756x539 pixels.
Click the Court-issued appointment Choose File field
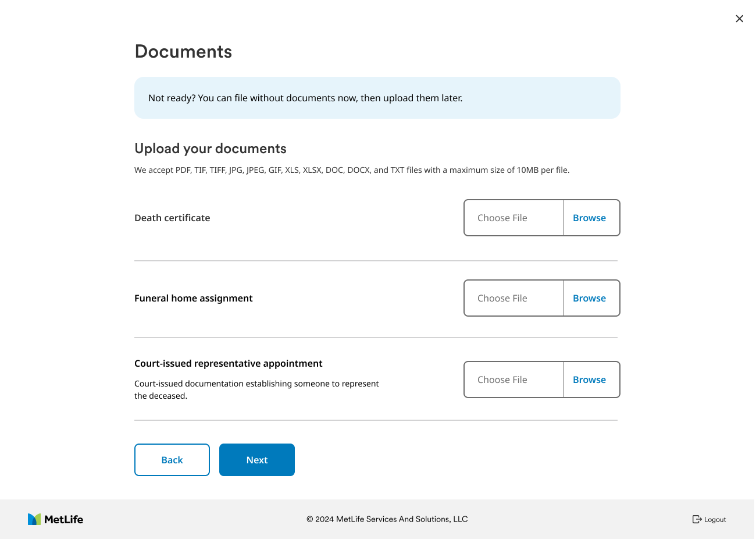click(x=514, y=380)
